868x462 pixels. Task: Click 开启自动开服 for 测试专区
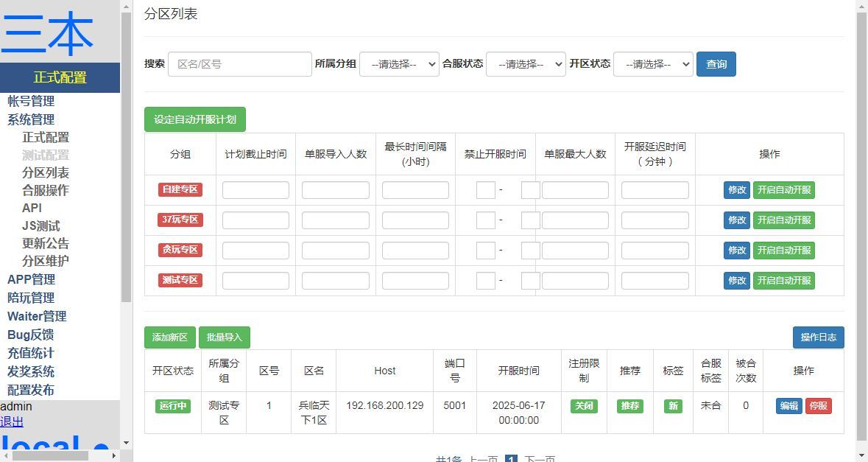[x=783, y=280]
